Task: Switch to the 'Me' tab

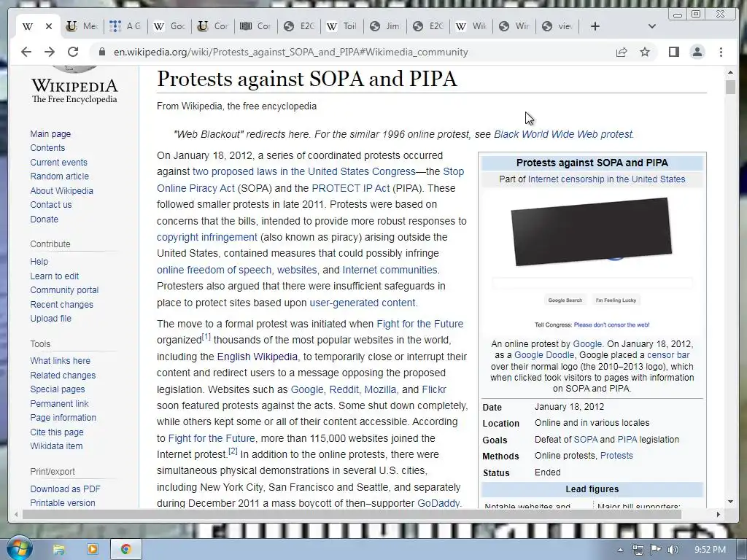Action: [x=82, y=26]
